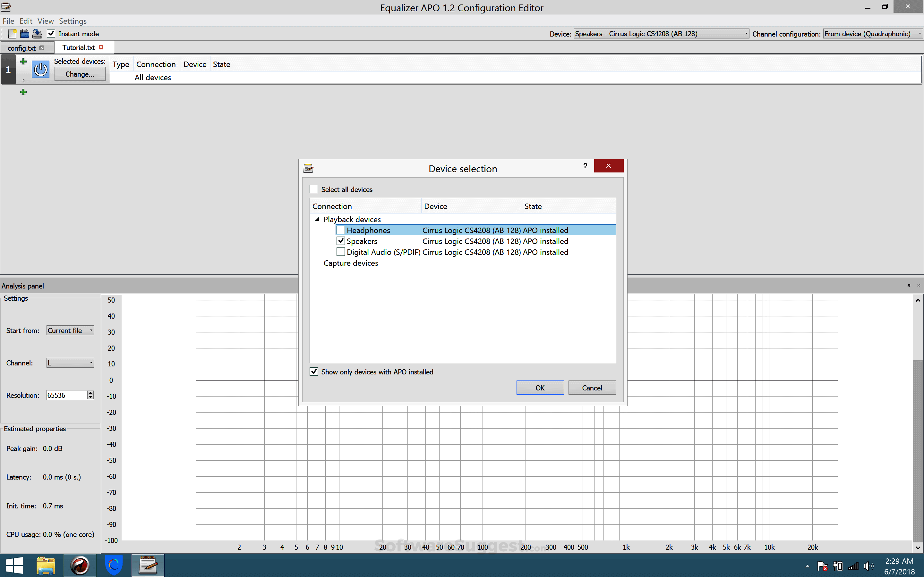Disable Show only devices with APO installed
Image resolution: width=924 pixels, height=577 pixels.
pos(313,371)
